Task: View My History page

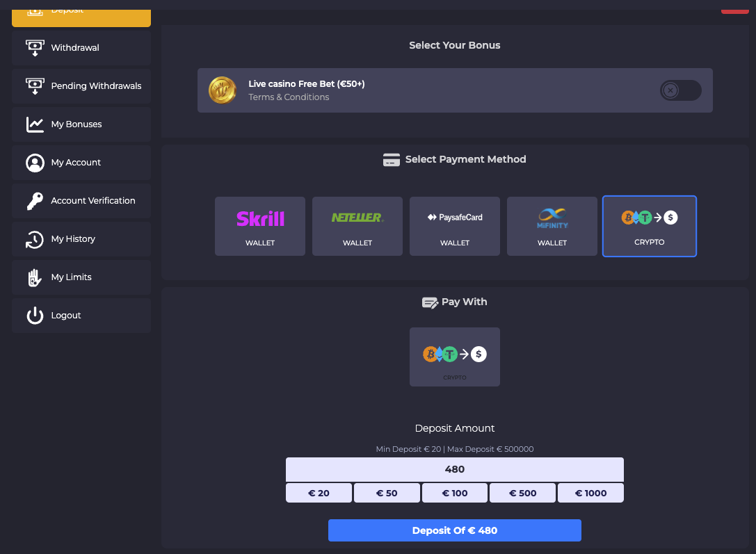Action: [81, 239]
